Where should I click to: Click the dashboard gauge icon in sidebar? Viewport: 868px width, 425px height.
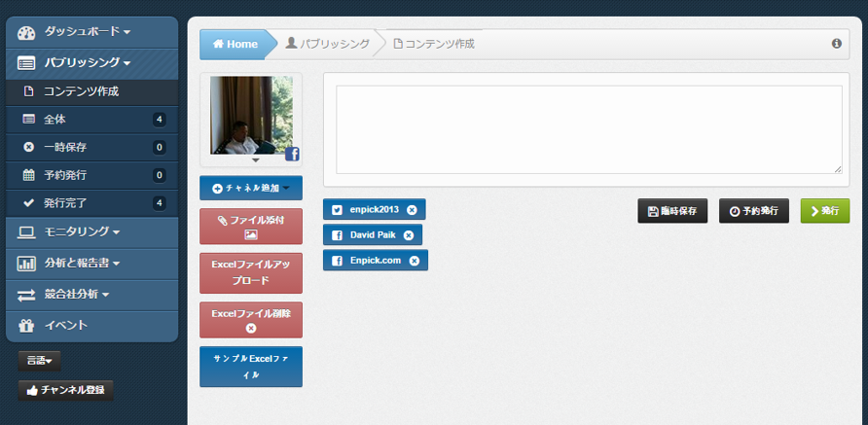[x=26, y=33]
